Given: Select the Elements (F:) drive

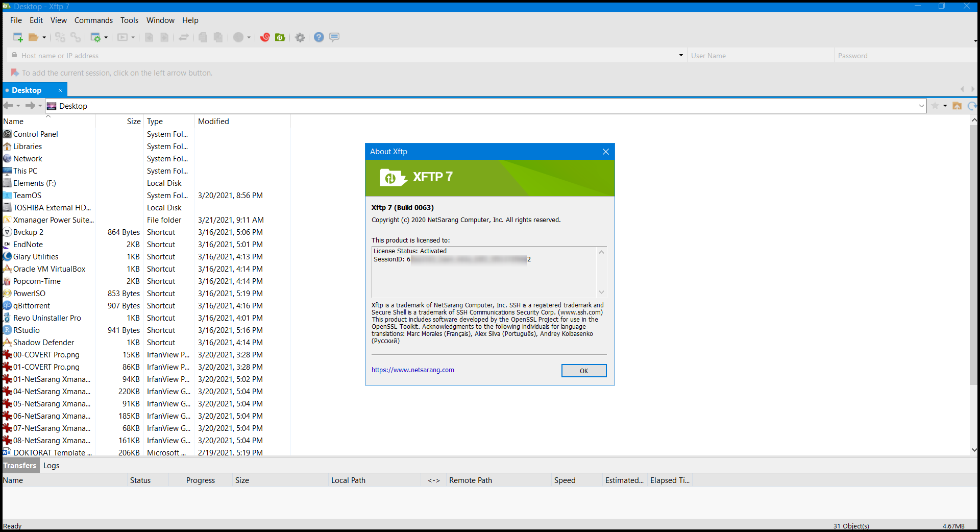Looking at the screenshot, I should point(34,183).
